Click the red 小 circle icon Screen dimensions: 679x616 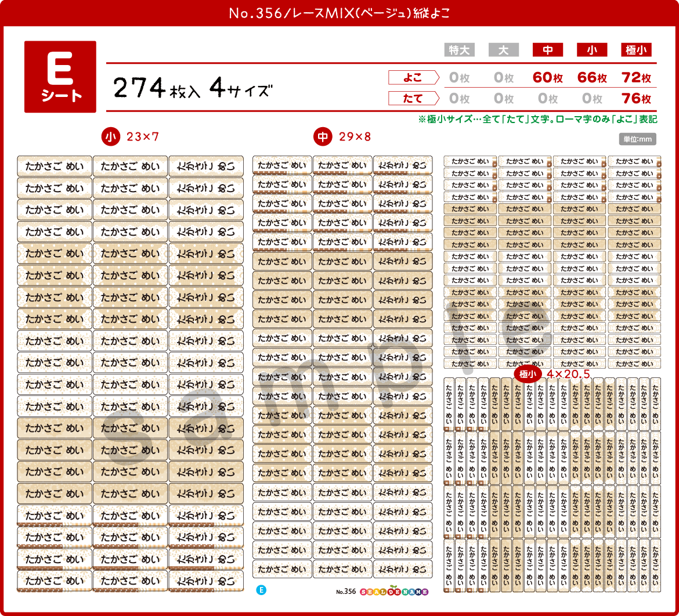pos(111,137)
